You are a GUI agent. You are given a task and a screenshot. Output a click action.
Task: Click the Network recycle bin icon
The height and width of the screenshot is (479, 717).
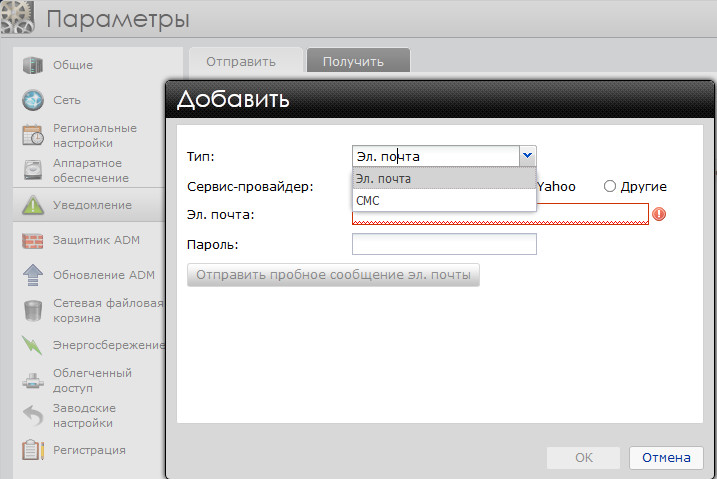coord(33,310)
